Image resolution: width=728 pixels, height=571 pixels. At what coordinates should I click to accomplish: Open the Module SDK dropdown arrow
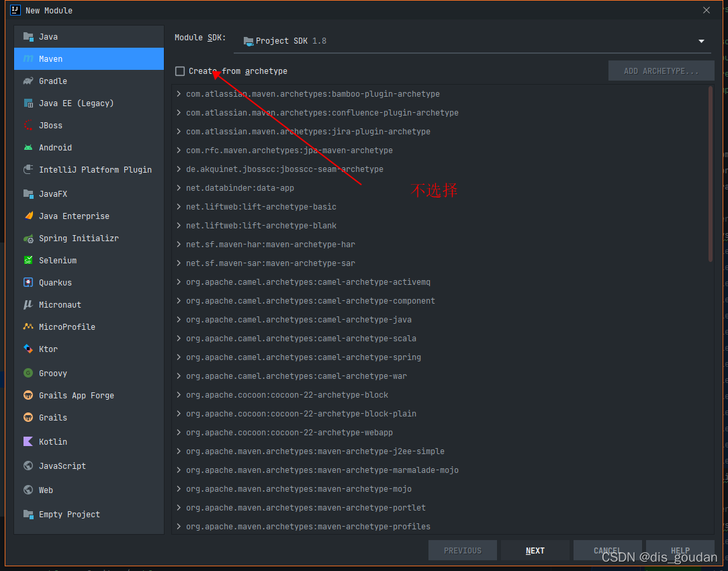click(701, 42)
